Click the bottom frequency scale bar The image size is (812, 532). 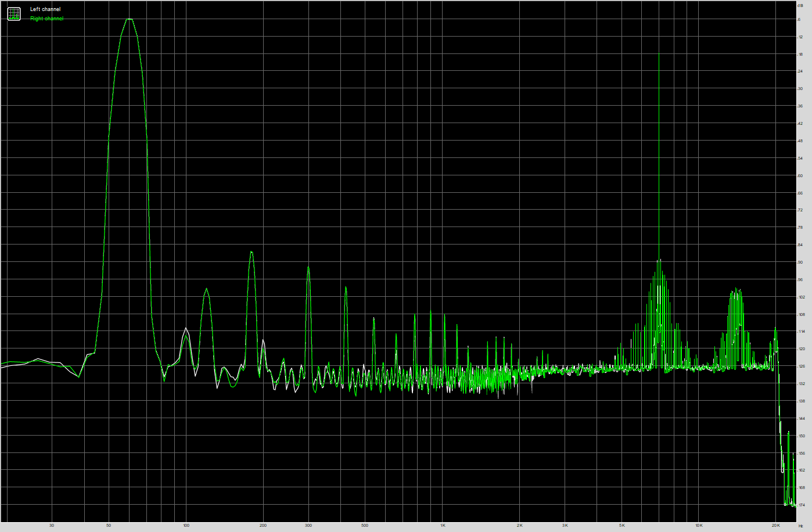(x=407, y=524)
